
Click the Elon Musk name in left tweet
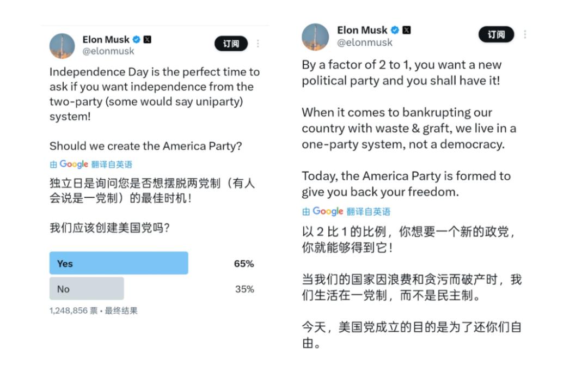coord(106,39)
